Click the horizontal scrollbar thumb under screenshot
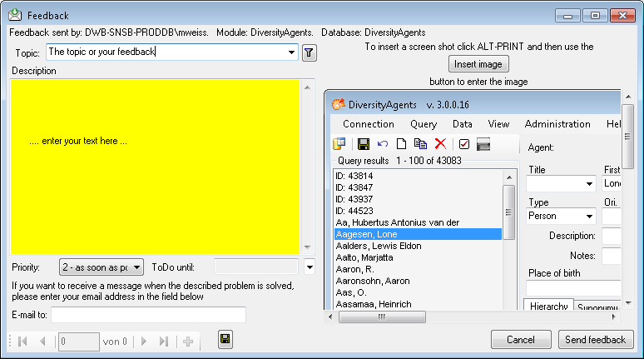Image resolution: width=644 pixels, height=359 pixels. coord(382,317)
